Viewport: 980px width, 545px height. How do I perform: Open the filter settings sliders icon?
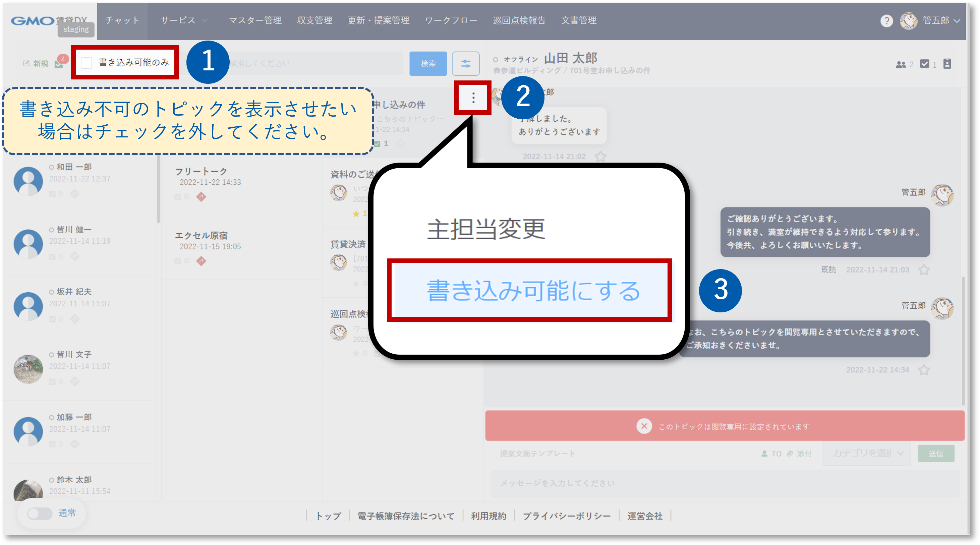[465, 63]
